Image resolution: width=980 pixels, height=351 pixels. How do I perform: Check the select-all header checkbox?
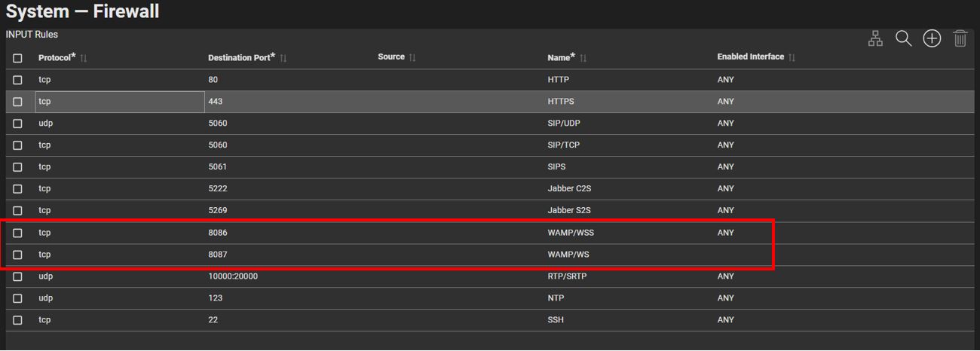[x=18, y=58]
